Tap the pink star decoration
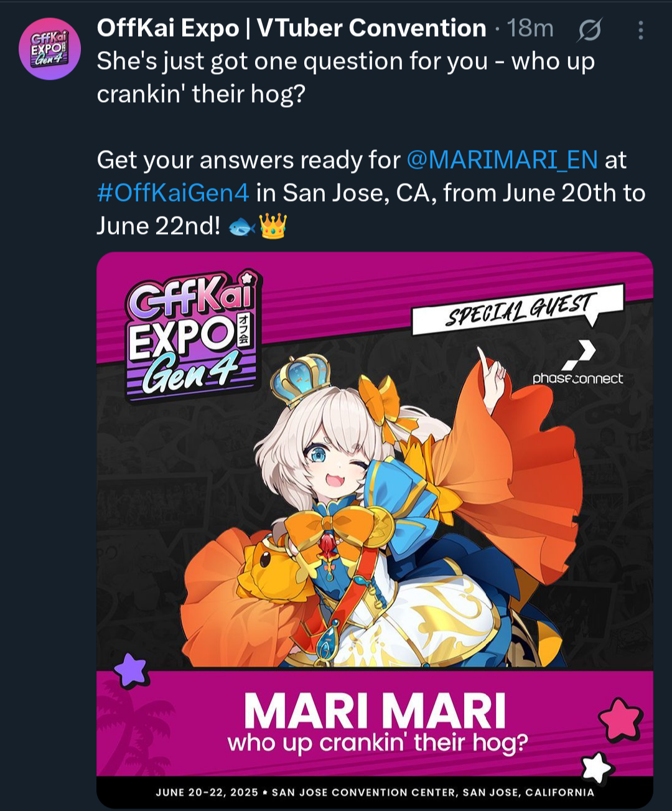 click(x=620, y=719)
